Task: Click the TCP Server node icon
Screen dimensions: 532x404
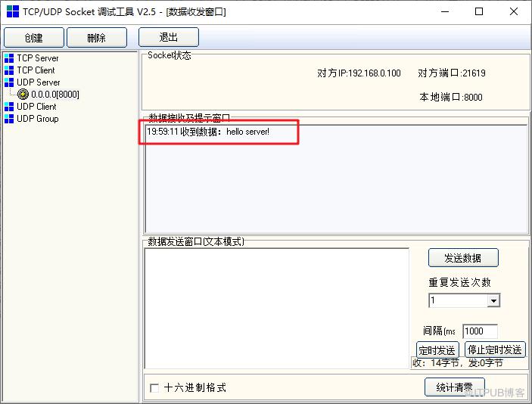Action: point(9,58)
